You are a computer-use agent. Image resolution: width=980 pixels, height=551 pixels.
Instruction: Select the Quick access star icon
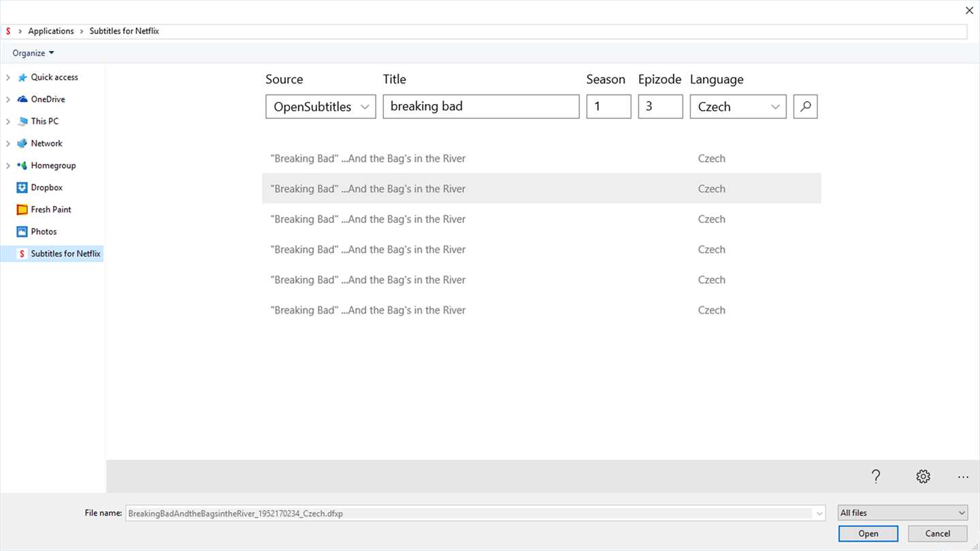click(22, 78)
